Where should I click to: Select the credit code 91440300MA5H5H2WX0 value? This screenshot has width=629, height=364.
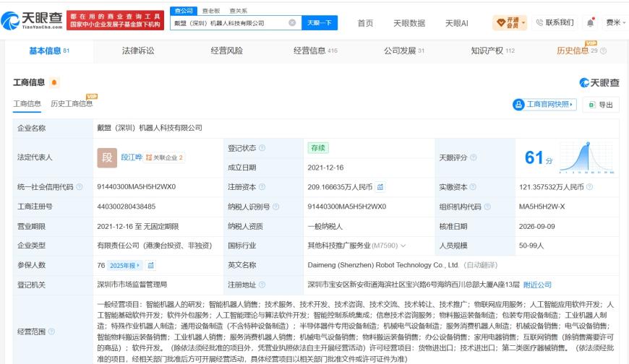137,187
